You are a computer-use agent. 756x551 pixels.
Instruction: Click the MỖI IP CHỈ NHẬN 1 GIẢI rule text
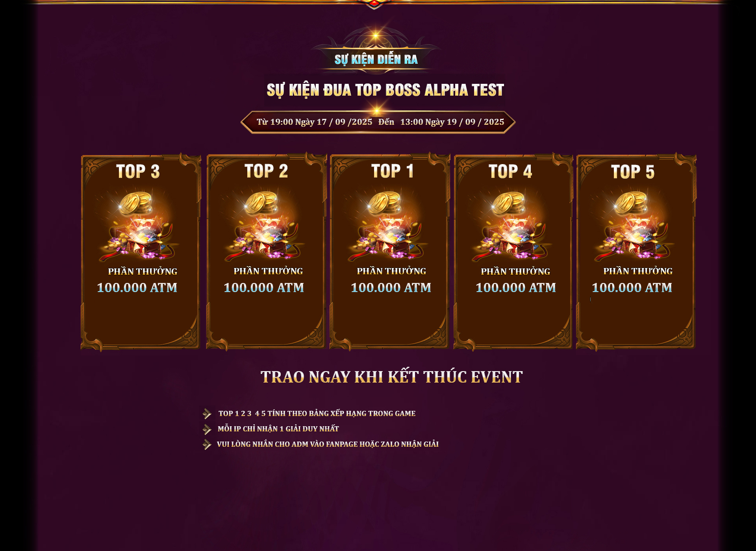click(x=278, y=429)
